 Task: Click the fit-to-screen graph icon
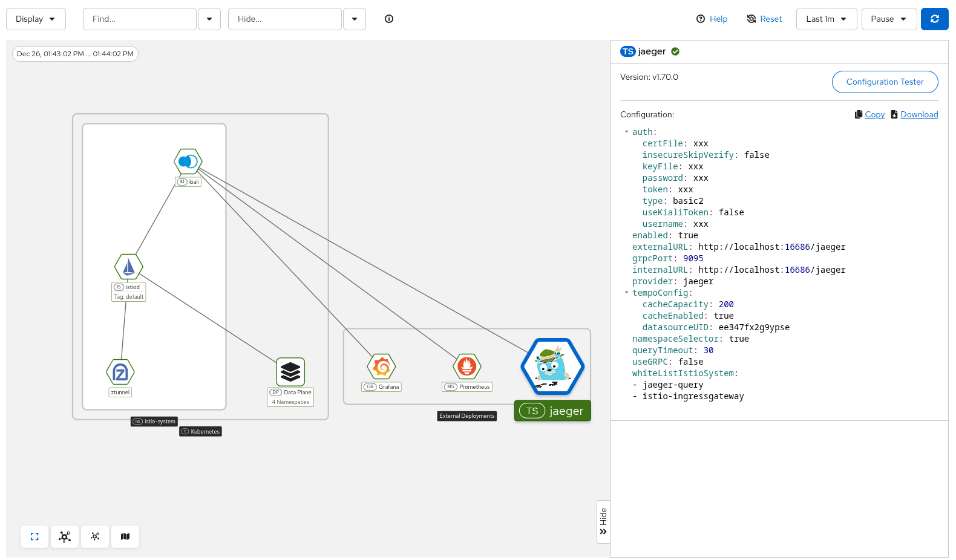point(34,536)
